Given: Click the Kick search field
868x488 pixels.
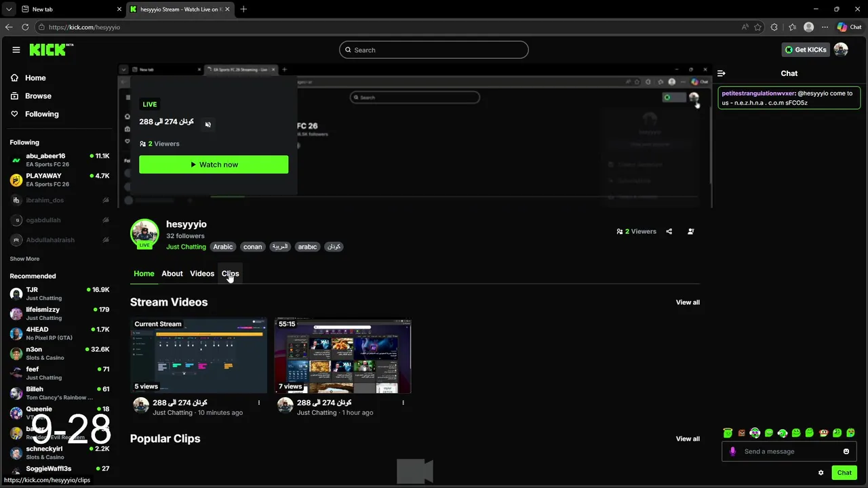Looking at the screenshot, I should click(x=433, y=49).
